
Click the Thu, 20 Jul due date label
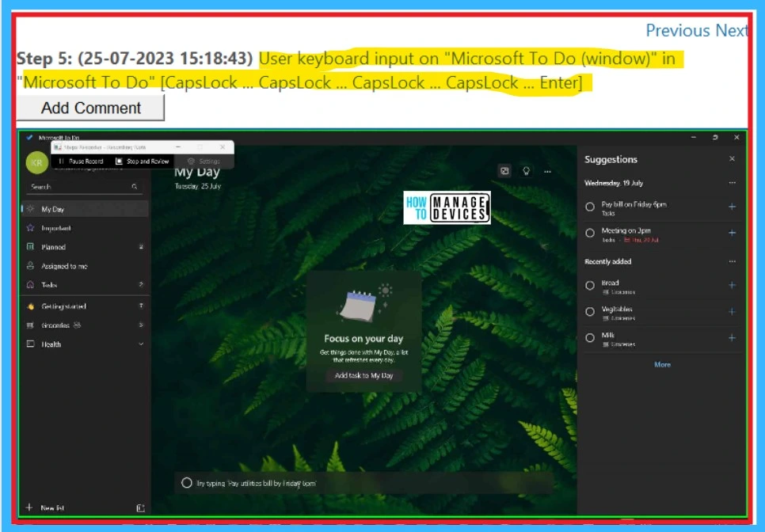pos(641,240)
